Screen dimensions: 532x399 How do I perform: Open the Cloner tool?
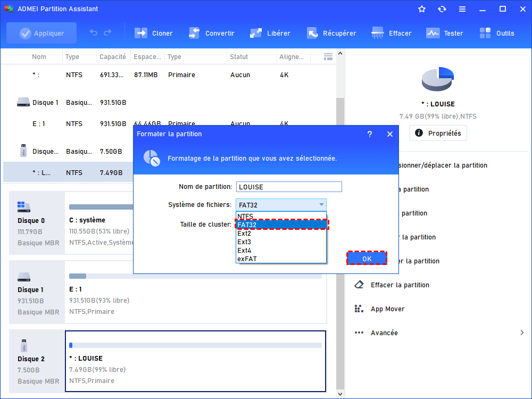coord(154,33)
